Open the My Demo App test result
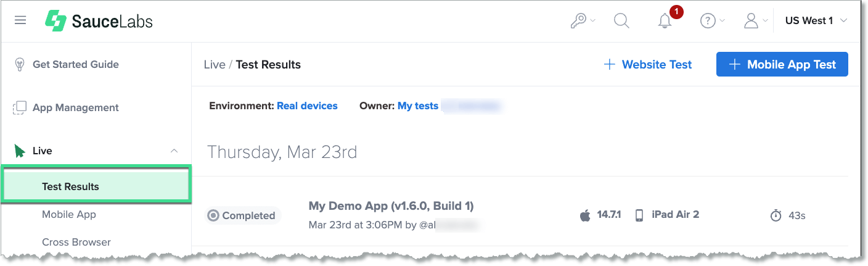This screenshot has width=868, height=266. (x=391, y=206)
